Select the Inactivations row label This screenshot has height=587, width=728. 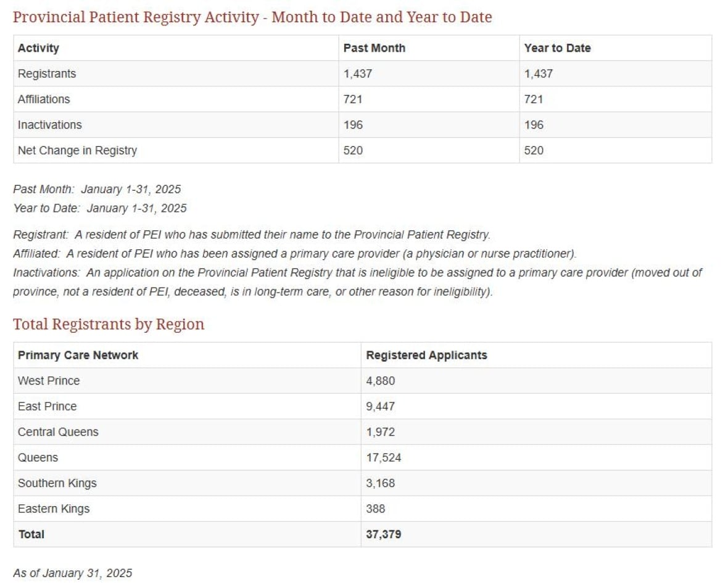coord(49,125)
